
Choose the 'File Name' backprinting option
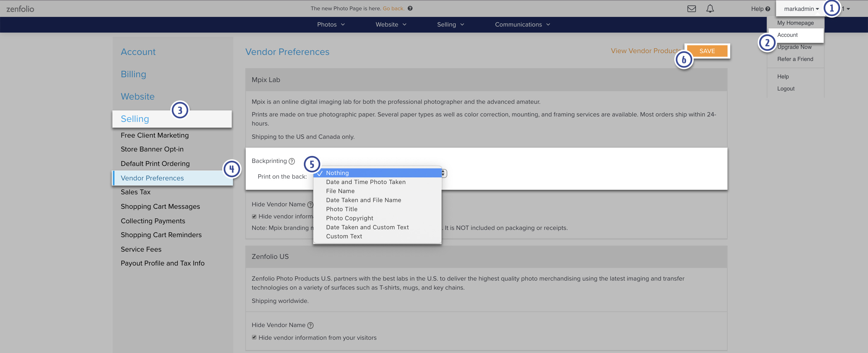[377, 191]
